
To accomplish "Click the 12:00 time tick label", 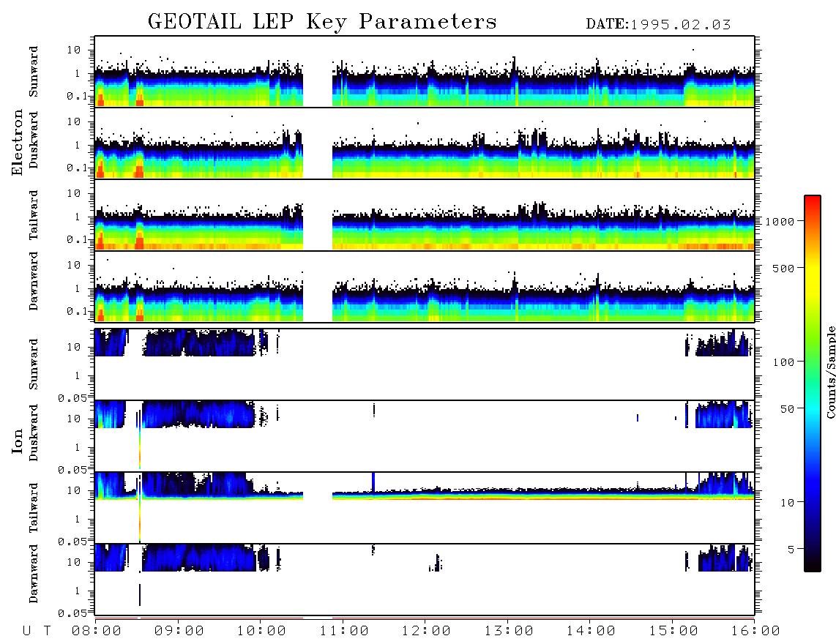I will click(426, 631).
